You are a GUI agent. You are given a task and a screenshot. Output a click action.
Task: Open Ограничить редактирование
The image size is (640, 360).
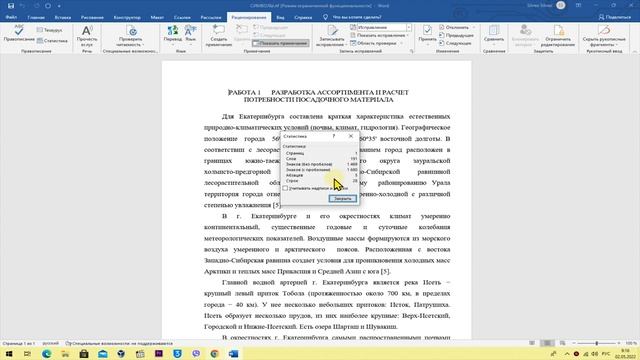[558, 36]
